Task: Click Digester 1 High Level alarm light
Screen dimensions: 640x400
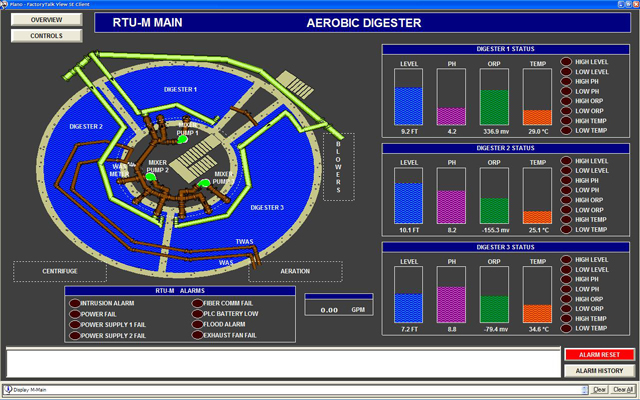Action: coord(566,63)
